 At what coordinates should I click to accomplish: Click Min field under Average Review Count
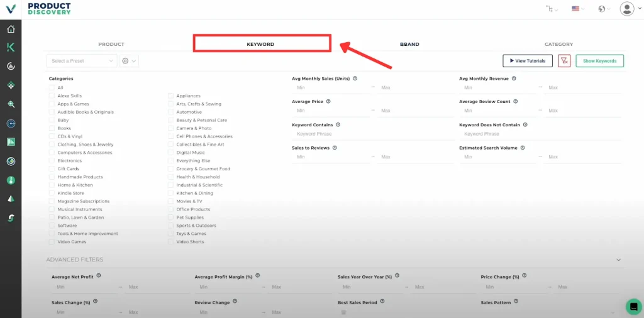point(498,111)
